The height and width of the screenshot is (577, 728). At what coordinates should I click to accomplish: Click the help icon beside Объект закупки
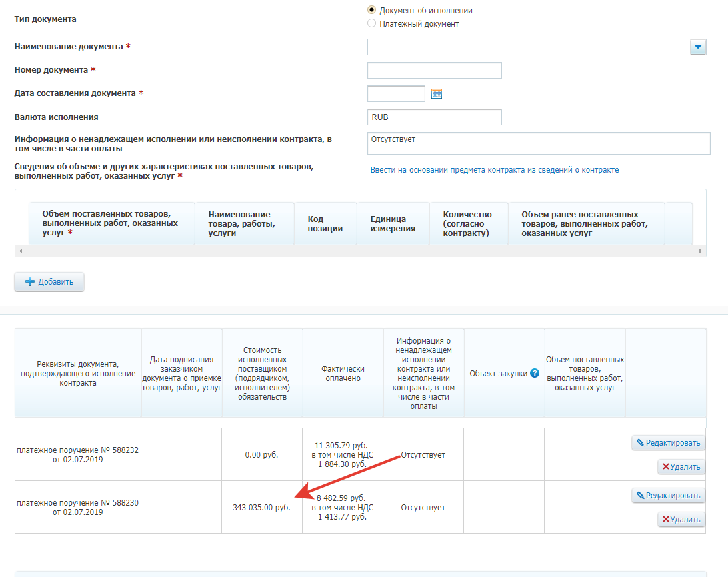point(534,374)
